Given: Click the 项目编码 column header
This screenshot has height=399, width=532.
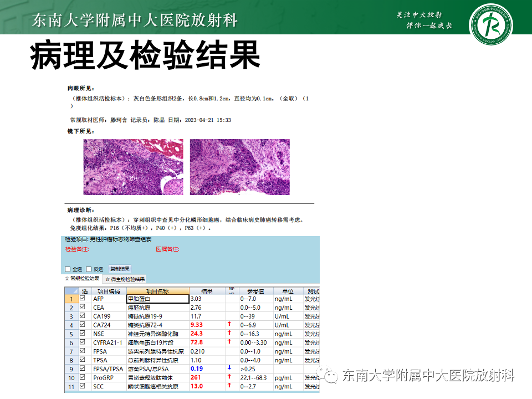Looking at the screenshot, I should point(109,291).
